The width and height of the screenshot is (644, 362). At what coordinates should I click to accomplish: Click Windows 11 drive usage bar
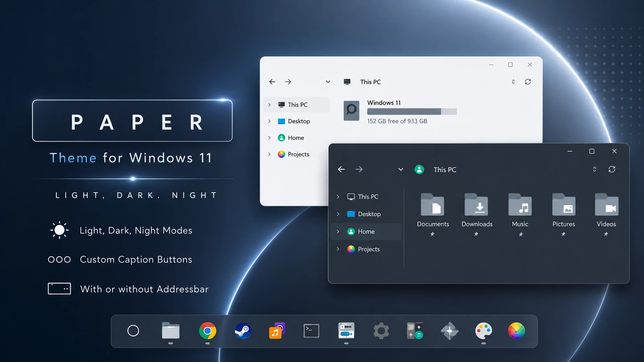pos(412,112)
